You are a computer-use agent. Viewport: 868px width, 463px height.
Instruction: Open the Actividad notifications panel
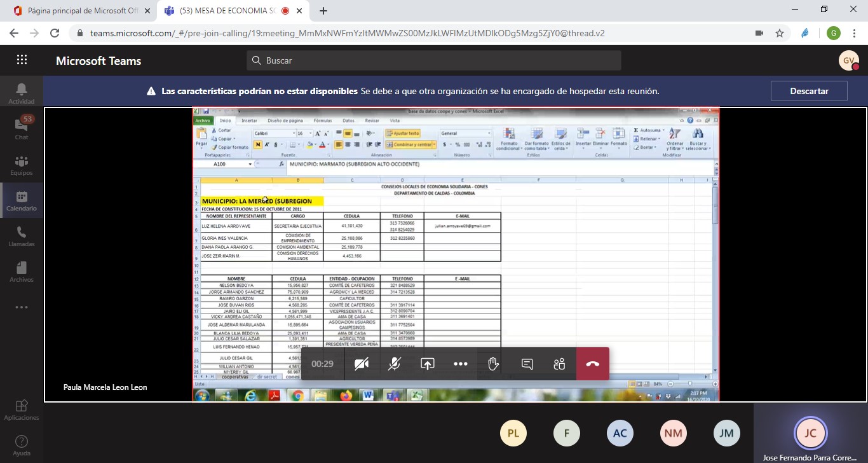tap(22, 93)
